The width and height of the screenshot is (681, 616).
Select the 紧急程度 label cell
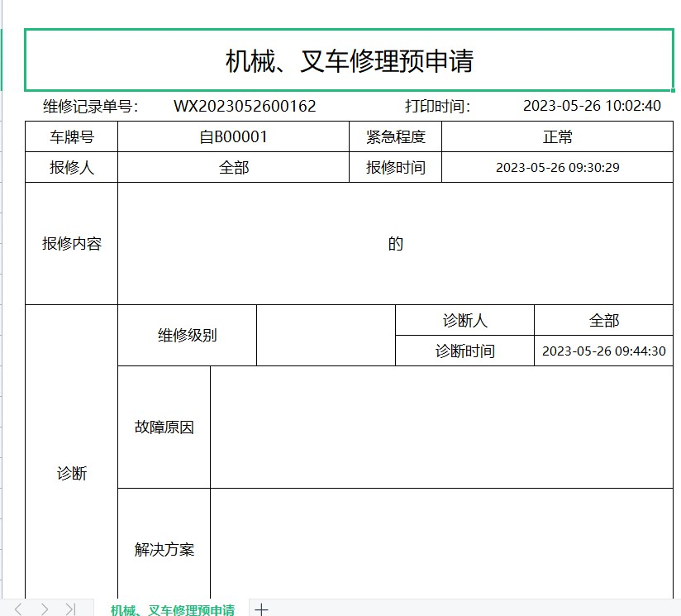click(395, 136)
